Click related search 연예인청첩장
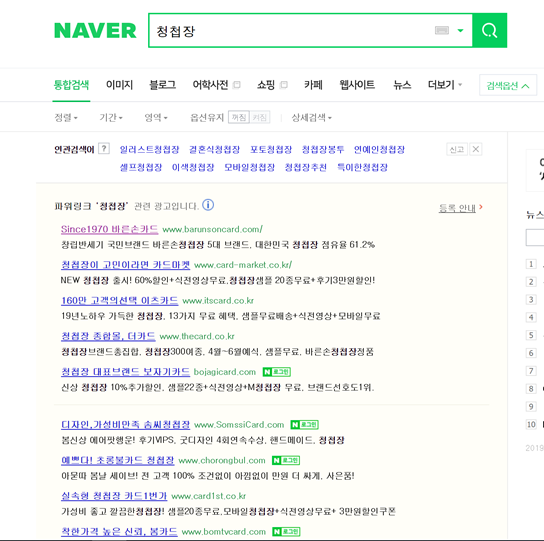 379,150
